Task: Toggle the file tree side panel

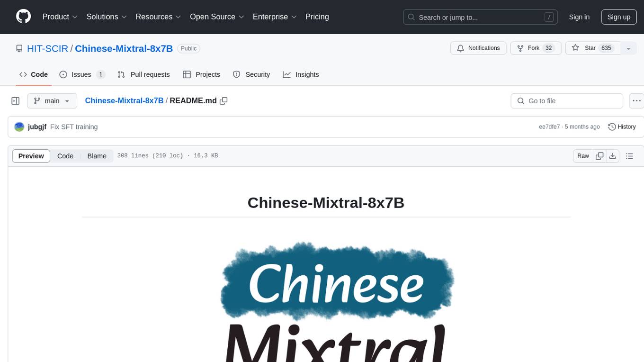Action: [x=16, y=101]
